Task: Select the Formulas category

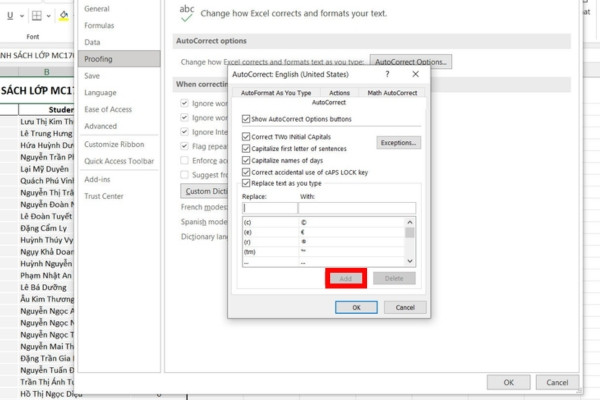Action: [119, 25]
